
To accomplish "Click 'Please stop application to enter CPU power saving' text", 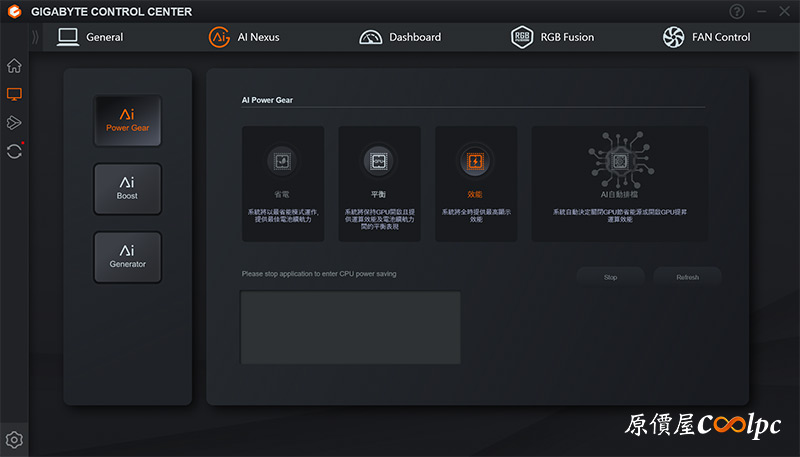I will (x=319, y=274).
